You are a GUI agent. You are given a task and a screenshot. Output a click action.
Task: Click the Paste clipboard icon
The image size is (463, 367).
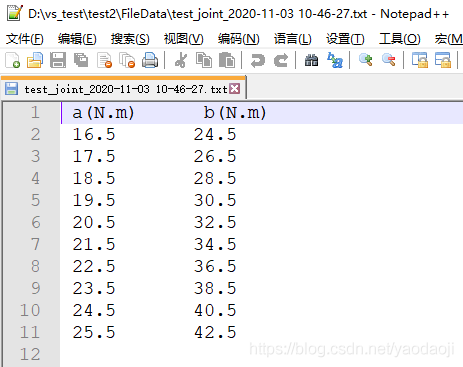click(227, 60)
